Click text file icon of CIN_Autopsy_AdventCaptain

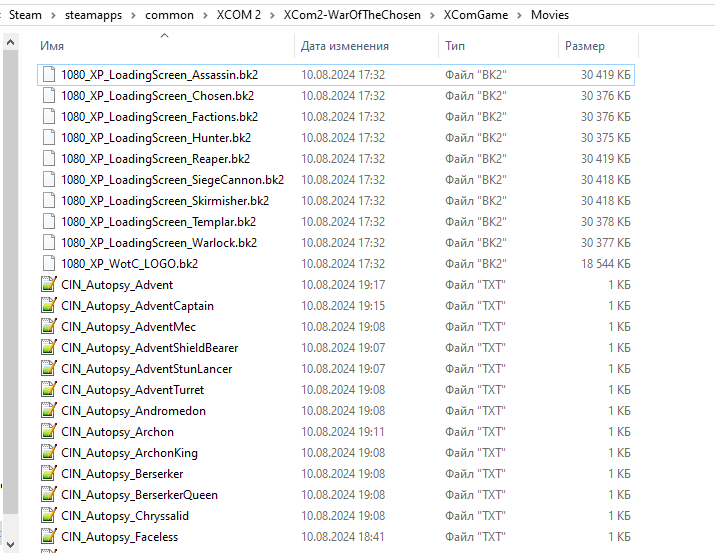tap(49, 305)
